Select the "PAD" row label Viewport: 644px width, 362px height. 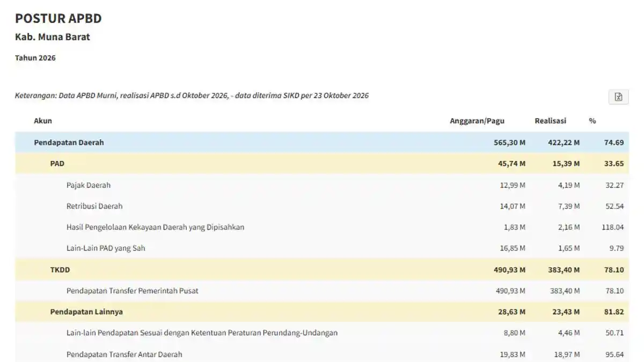pyautogui.click(x=57, y=164)
